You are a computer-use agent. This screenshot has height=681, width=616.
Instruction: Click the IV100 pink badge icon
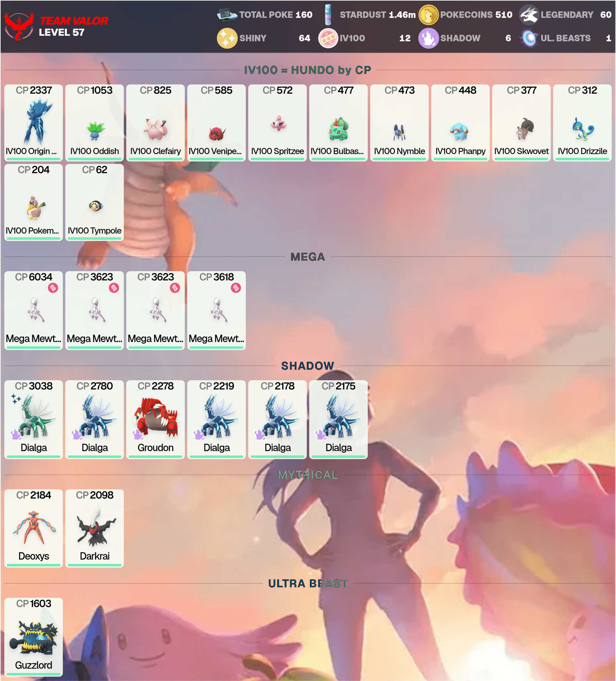(328, 38)
